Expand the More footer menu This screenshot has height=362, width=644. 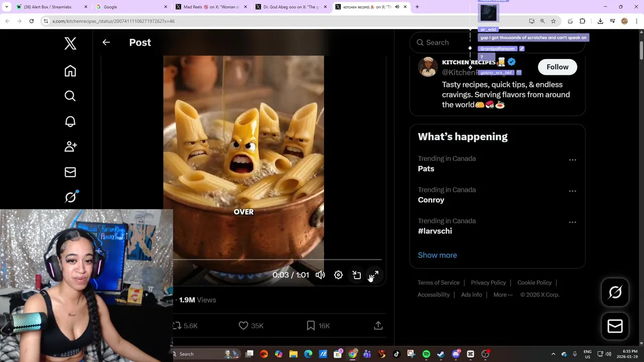coord(503,295)
